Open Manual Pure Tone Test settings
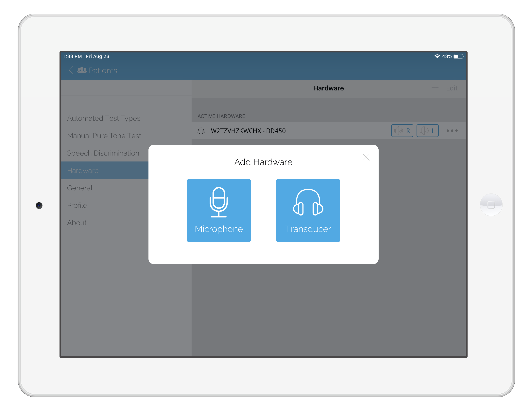The width and height of the screenshot is (532, 413). pos(104,136)
